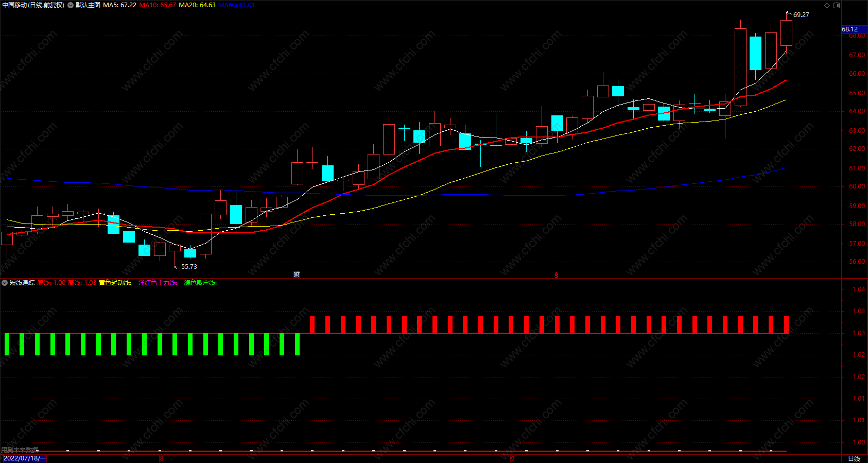Click the 短线追踪 indicator name
This screenshot has height=463, width=868.
pyautogui.click(x=22, y=283)
